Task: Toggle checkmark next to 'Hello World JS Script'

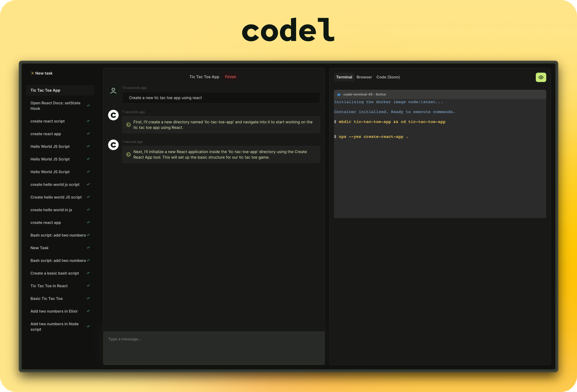Action: (88, 146)
